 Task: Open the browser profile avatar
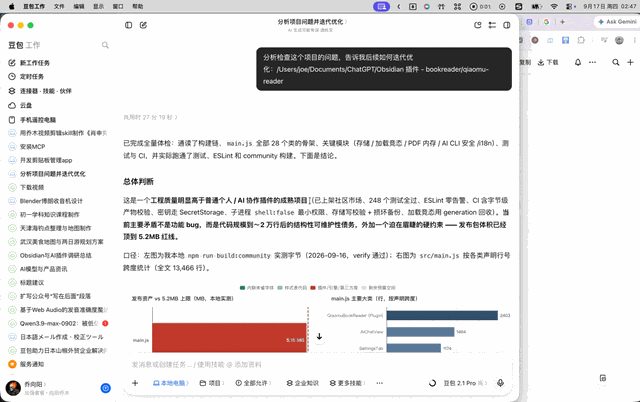[619, 40]
